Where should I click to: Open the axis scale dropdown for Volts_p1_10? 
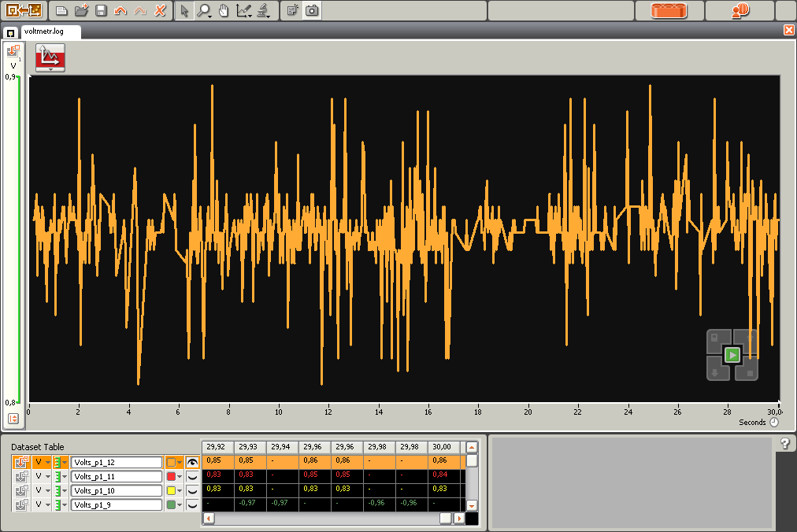click(61, 490)
